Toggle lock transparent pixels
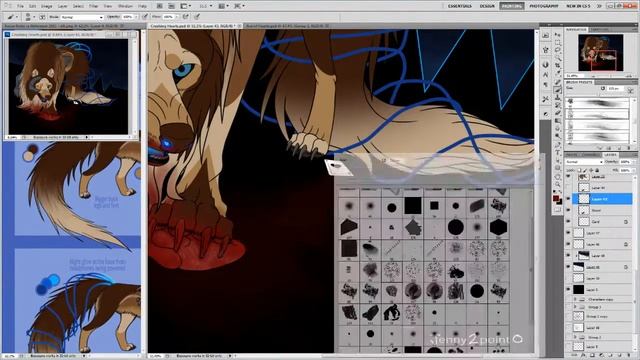Image resolution: width=640 pixels, height=360 pixels. pos(580,170)
